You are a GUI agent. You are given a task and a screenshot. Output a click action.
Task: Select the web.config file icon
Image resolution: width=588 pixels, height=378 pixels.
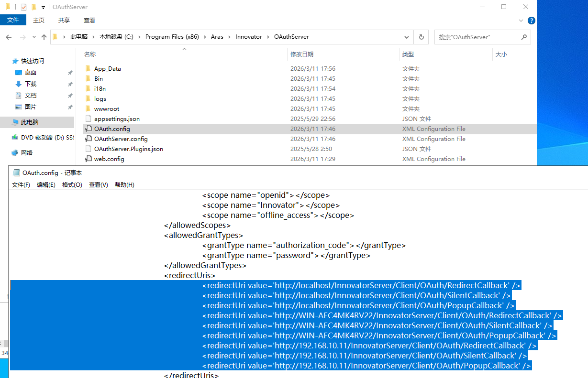88,159
